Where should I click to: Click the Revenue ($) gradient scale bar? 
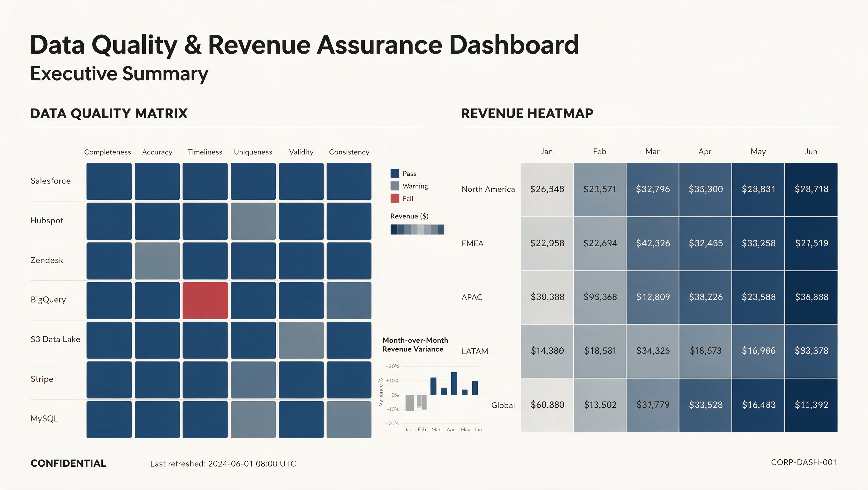419,229
